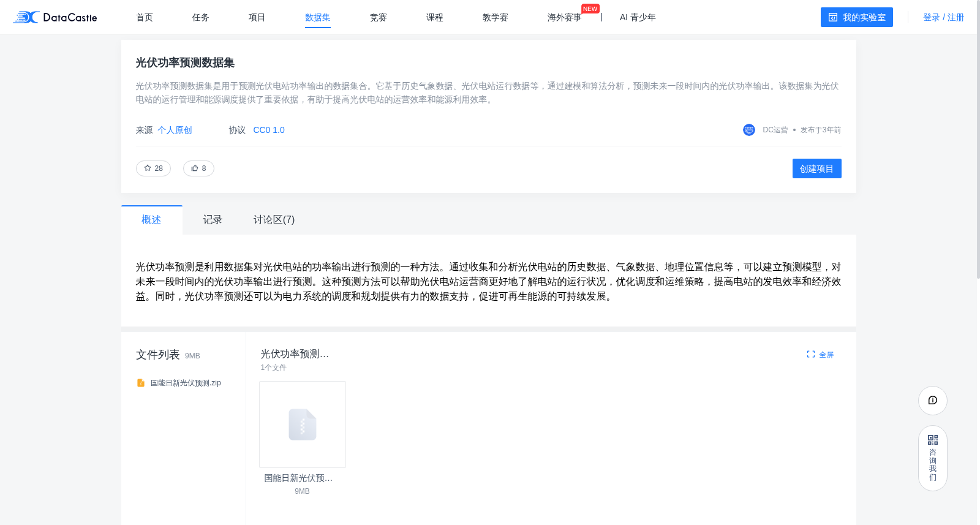Click the 我的实验室 button
The image size is (980, 525).
(857, 17)
